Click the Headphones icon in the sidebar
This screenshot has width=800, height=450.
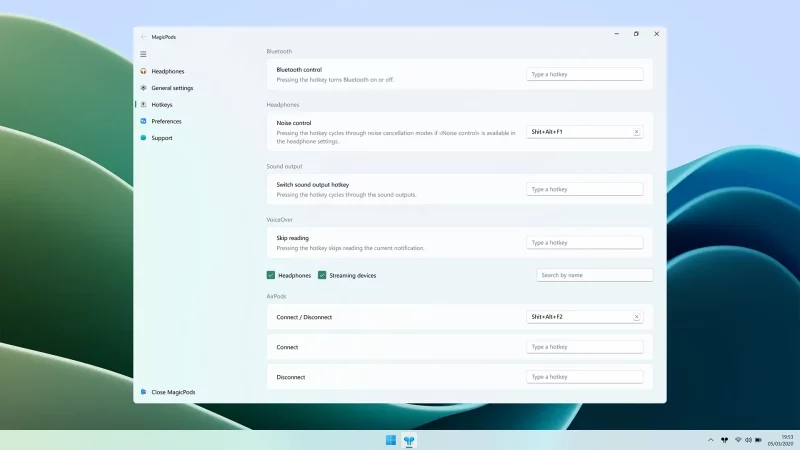[x=144, y=71]
